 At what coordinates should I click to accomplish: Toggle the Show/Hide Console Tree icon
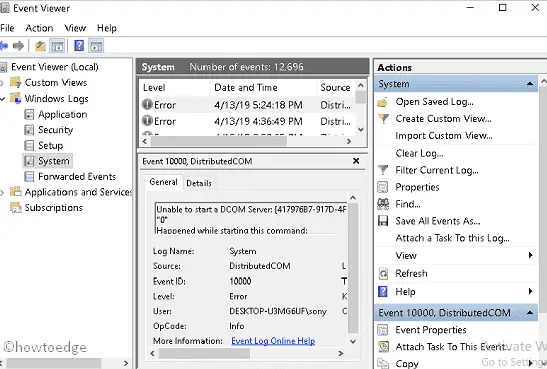pos(57,46)
